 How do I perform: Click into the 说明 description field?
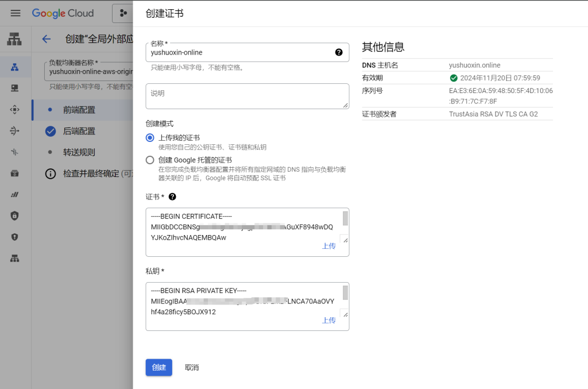[x=247, y=96]
